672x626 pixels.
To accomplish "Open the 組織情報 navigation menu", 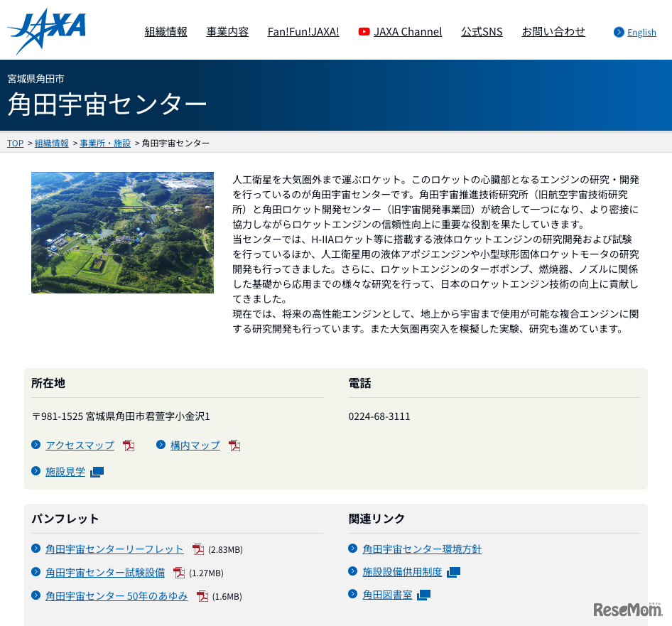I will [166, 32].
